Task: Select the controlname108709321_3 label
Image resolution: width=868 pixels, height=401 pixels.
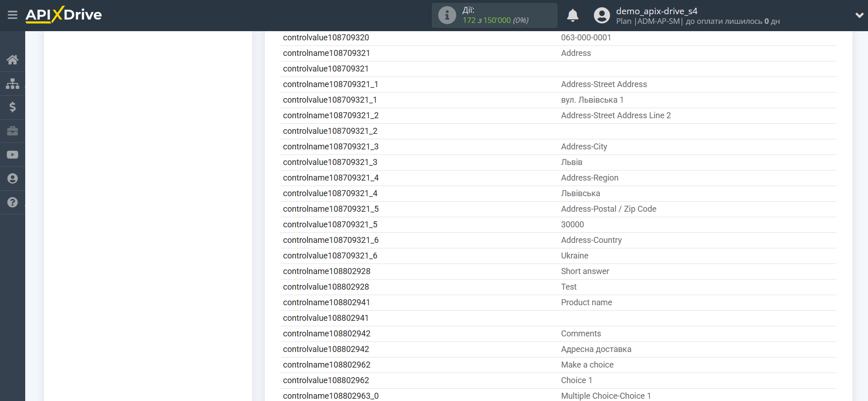Action: (330, 147)
